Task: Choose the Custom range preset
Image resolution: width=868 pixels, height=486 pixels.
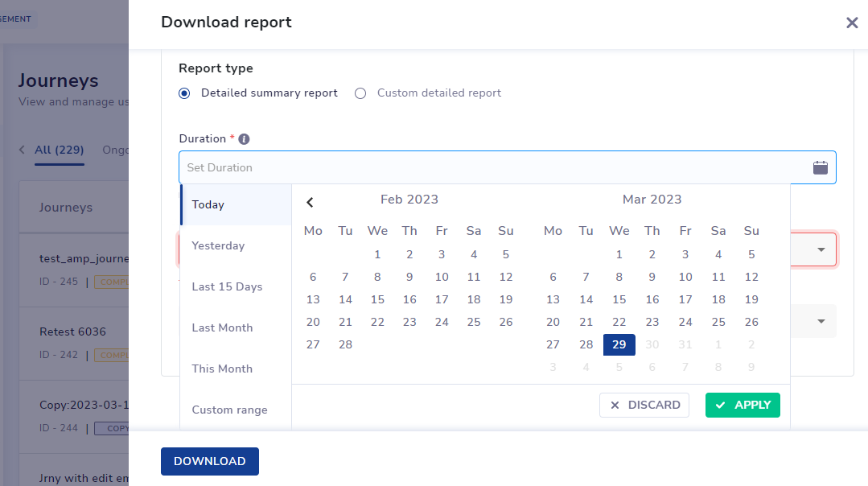Action: (x=236, y=410)
